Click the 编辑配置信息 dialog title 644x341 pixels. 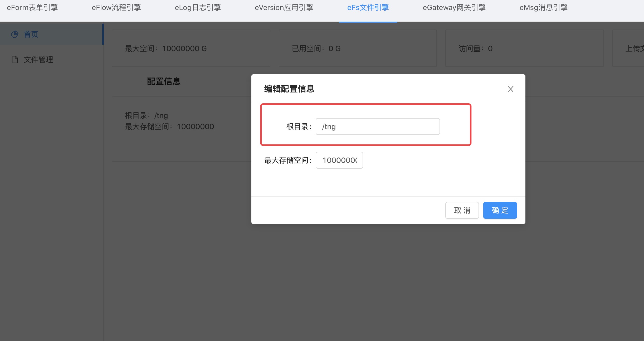pos(289,89)
